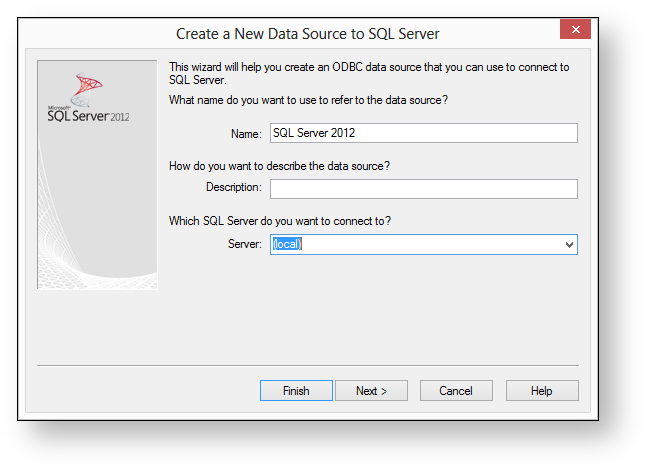This screenshot has width=647, height=469.
Task: Click the SQL Server 2012 banner text
Action: pyautogui.click(x=88, y=114)
